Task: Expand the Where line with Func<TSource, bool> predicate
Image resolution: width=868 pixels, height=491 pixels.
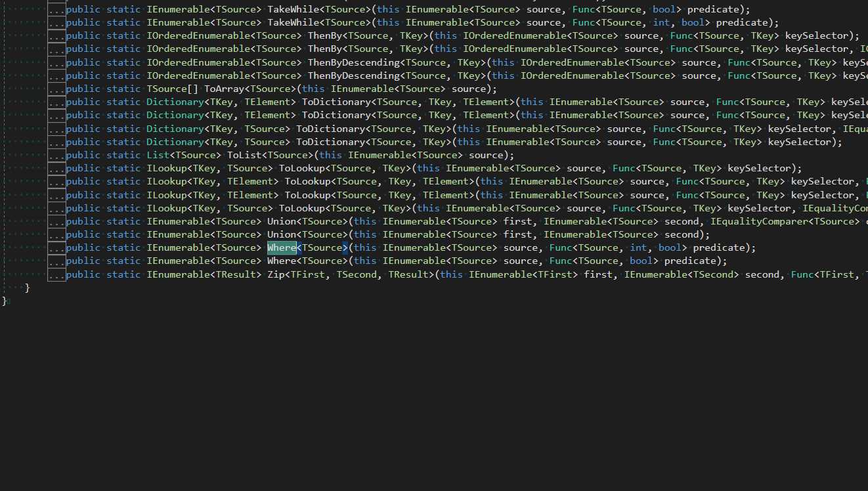Action: pos(56,261)
